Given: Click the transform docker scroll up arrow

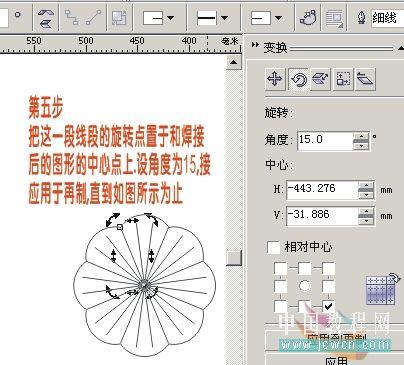Looking at the screenshot, I should (x=401, y=49).
